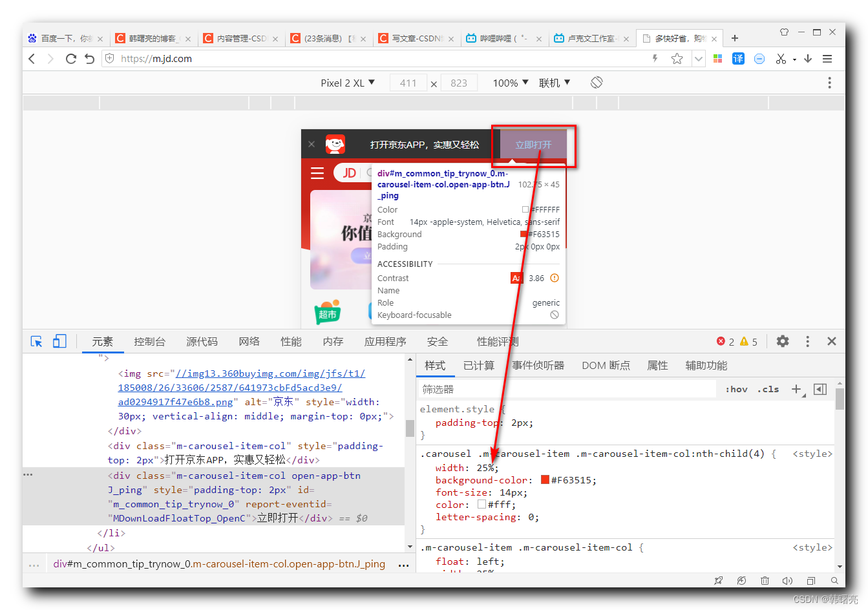Image resolution: width=868 pixels, height=610 pixels.
Task: Open the #F63515 background-color swatch in the styles pane
Action: (x=545, y=479)
